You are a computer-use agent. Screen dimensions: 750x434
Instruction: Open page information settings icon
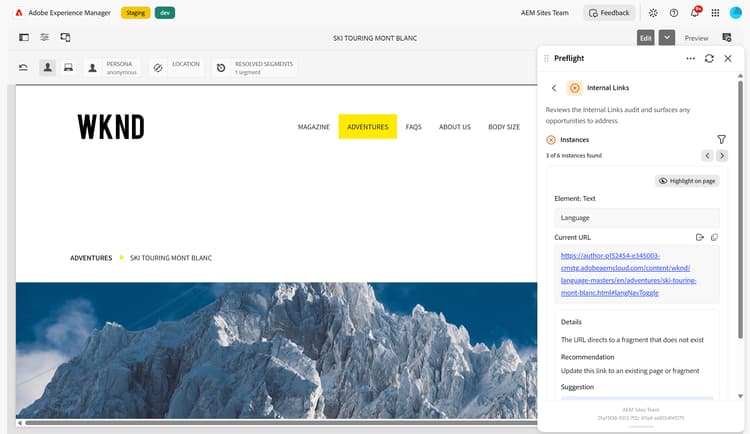tap(44, 37)
